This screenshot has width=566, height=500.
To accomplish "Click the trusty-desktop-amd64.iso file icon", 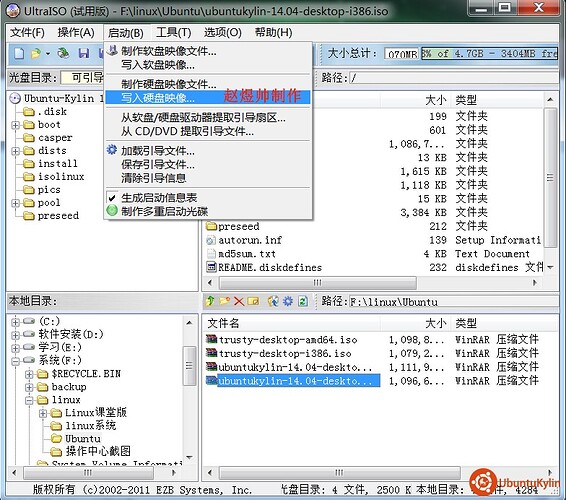I will tap(211, 339).
